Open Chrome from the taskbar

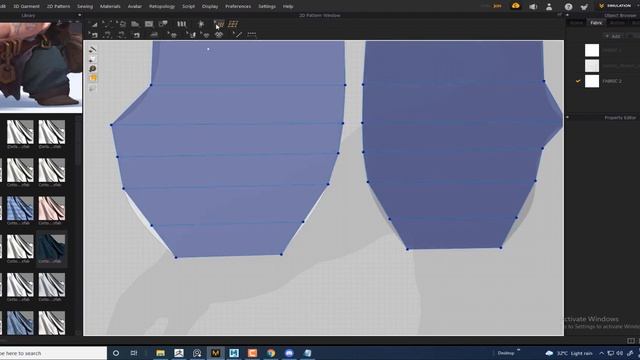coord(271,353)
